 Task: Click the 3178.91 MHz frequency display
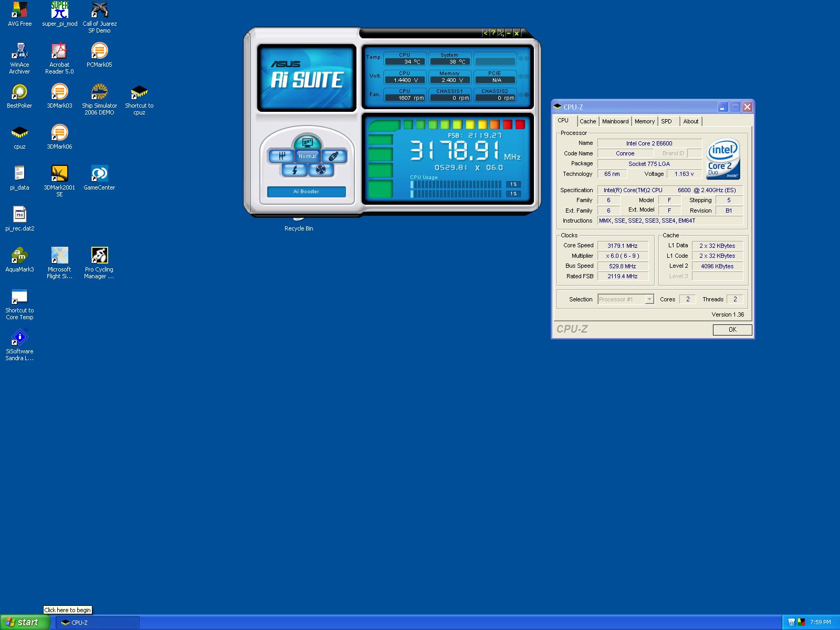tap(465, 151)
